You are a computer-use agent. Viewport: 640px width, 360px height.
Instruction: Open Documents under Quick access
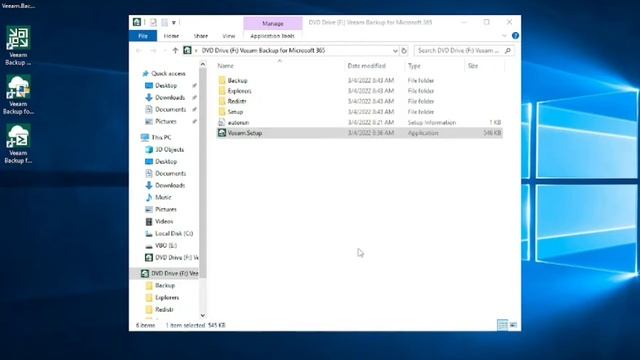click(170, 109)
